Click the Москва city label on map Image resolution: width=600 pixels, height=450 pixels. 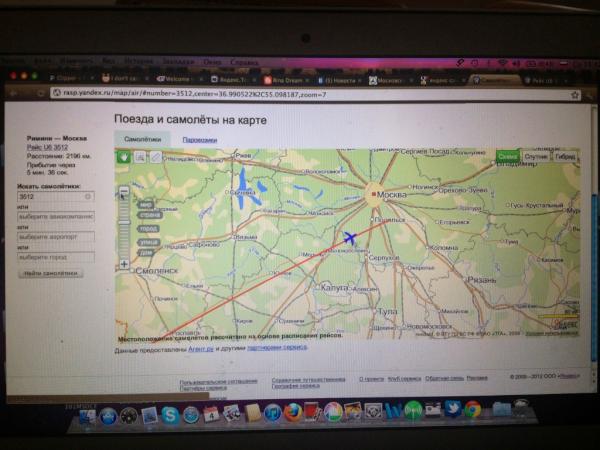coord(391,195)
